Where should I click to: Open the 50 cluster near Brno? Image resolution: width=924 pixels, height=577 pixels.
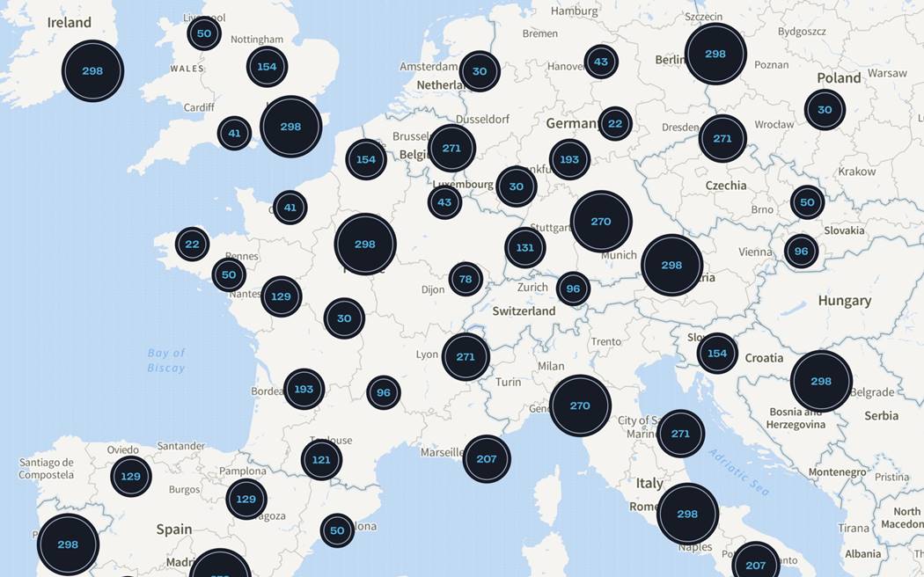click(807, 202)
